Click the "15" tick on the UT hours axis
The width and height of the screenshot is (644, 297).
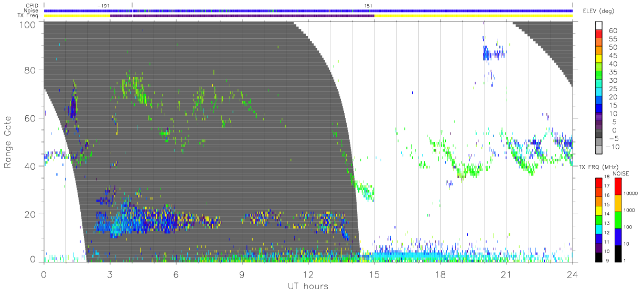pos(374,274)
